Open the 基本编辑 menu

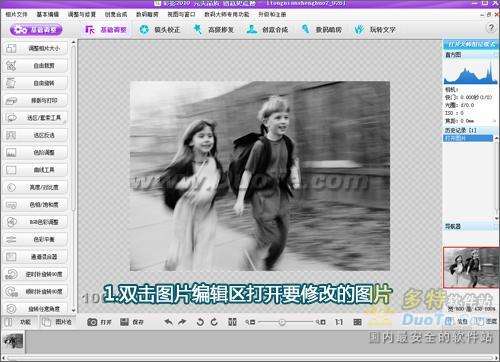(x=48, y=14)
